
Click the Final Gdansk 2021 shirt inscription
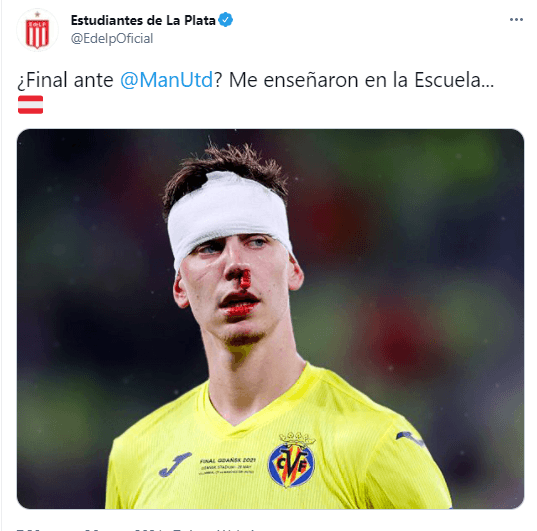(227, 466)
